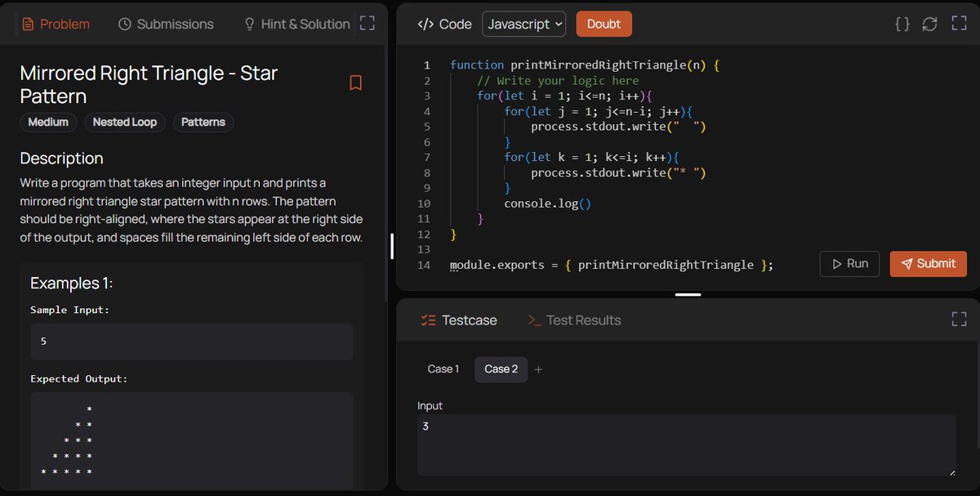This screenshot has height=496, width=980.
Task: Expand the problem panel to fullscreen
Action: tap(367, 24)
